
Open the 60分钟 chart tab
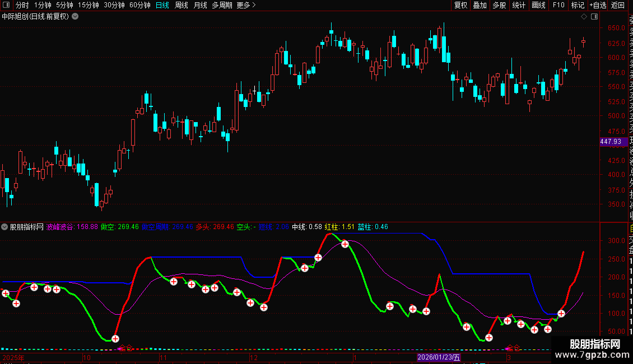(x=140, y=5)
